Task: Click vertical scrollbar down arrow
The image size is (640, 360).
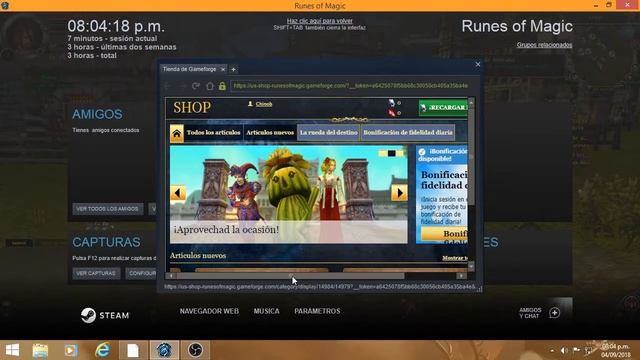Action: click(471, 267)
